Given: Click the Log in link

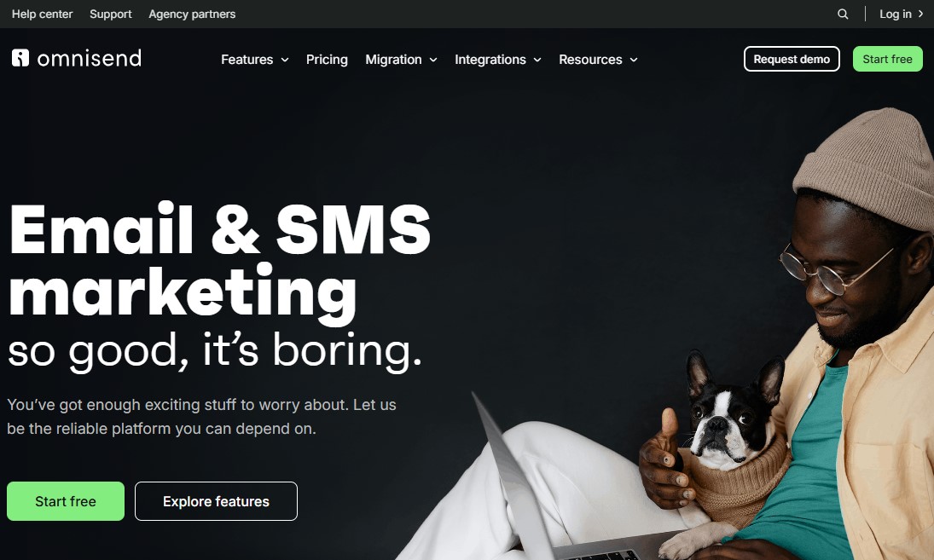Looking at the screenshot, I should [896, 14].
